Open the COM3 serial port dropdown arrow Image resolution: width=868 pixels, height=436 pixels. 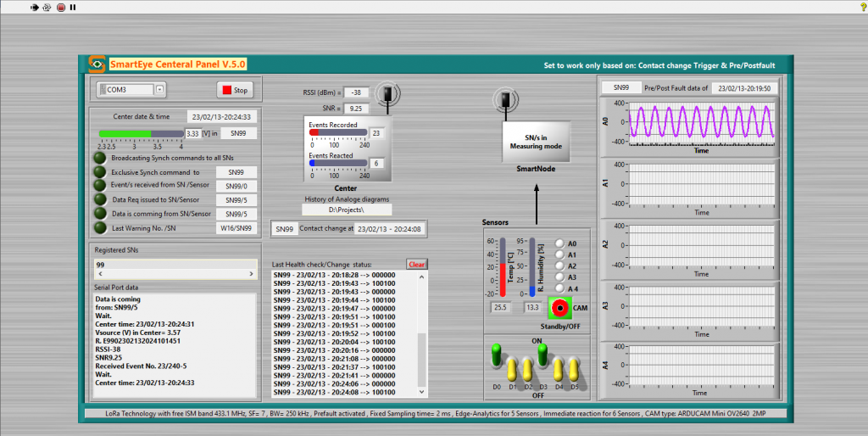pos(159,89)
